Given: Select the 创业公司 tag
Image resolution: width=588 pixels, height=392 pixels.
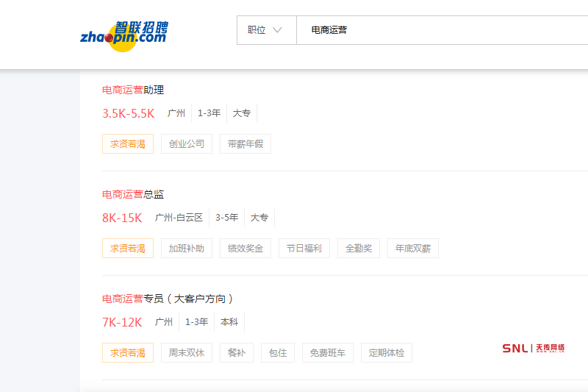Looking at the screenshot, I should pyautogui.click(x=187, y=144).
